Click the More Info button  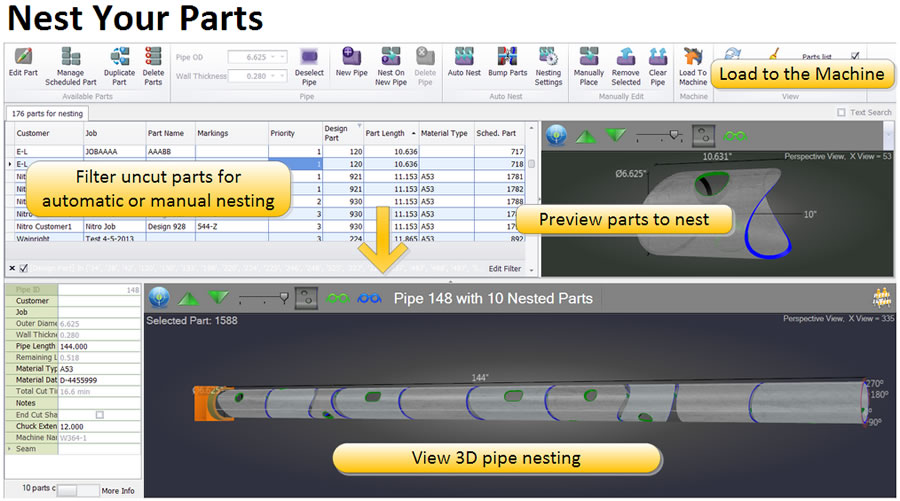pos(117,491)
